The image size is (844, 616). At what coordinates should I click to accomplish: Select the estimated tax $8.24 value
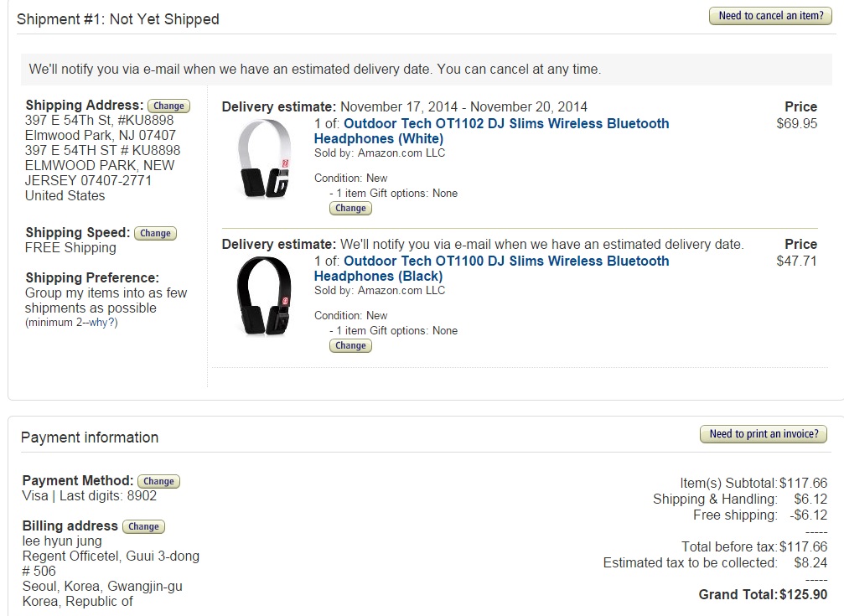click(810, 562)
